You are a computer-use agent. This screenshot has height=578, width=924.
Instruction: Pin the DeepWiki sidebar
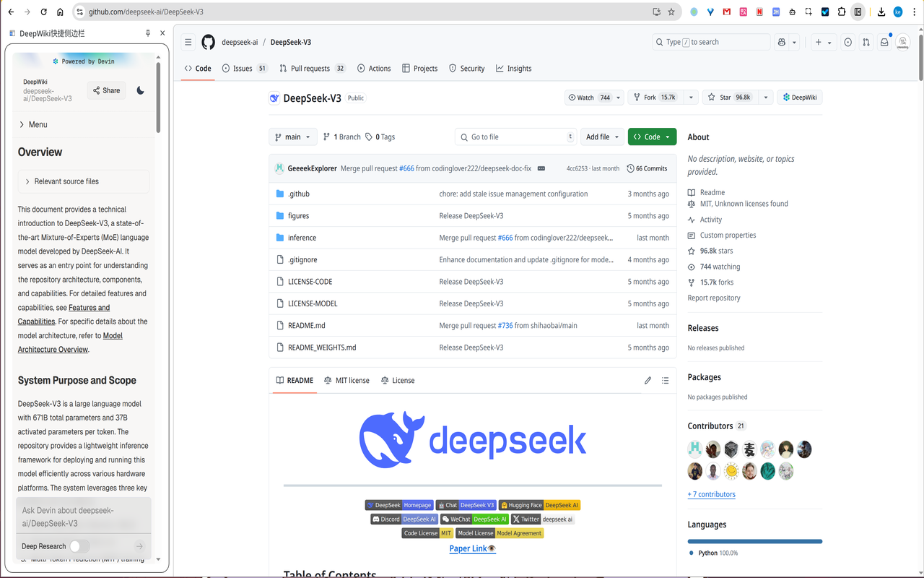coord(148,33)
